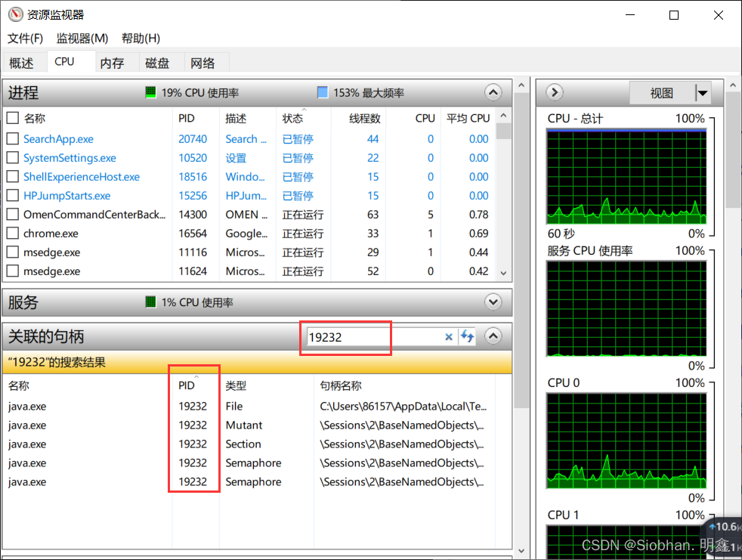Check the SystemSettings.exe process checkbox
This screenshot has width=742, height=560.
[13, 158]
